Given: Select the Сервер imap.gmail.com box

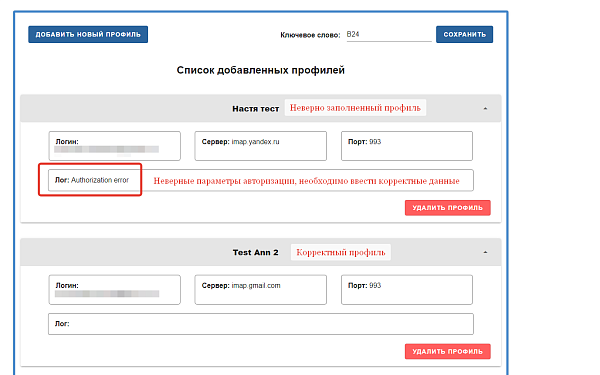Looking at the screenshot, I should [x=261, y=290].
